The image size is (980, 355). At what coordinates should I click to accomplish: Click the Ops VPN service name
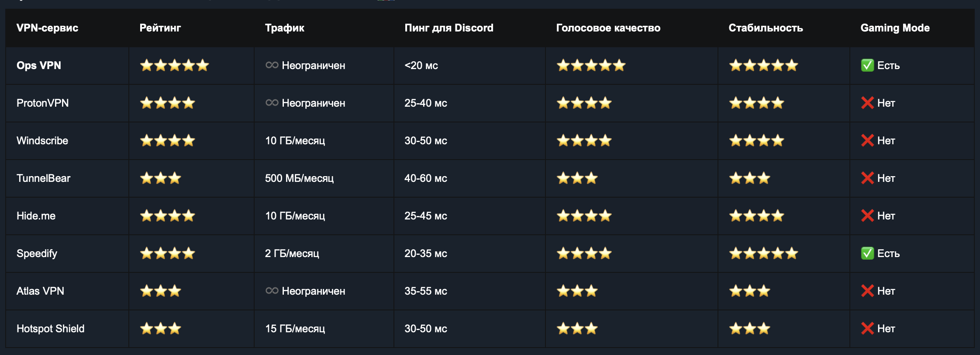tap(38, 66)
